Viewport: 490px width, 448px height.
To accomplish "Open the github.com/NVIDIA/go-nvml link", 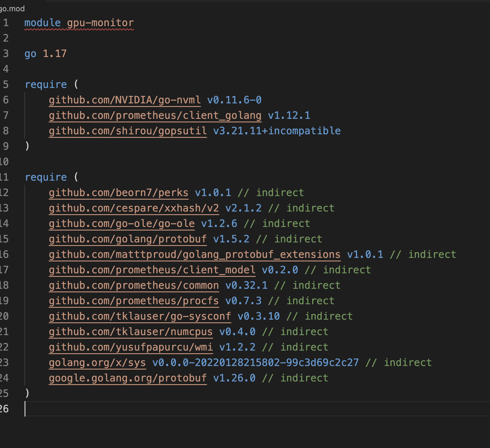I will coord(125,100).
